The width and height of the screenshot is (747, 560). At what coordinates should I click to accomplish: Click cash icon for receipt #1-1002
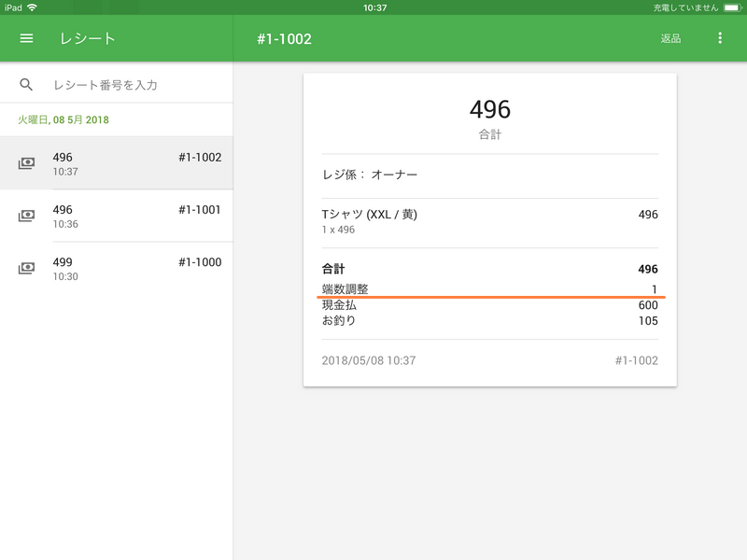(26, 163)
